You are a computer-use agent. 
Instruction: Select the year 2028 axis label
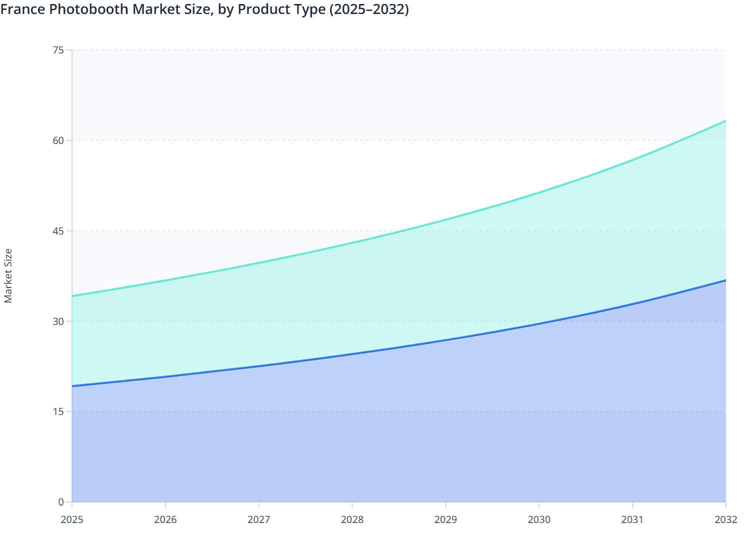point(352,520)
